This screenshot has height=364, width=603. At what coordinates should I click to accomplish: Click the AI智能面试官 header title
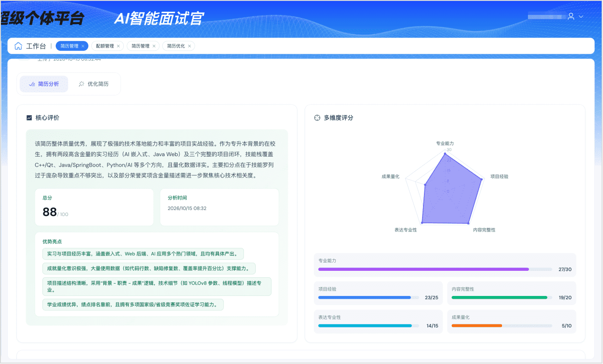pyautogui.click(x=159, y=19)
